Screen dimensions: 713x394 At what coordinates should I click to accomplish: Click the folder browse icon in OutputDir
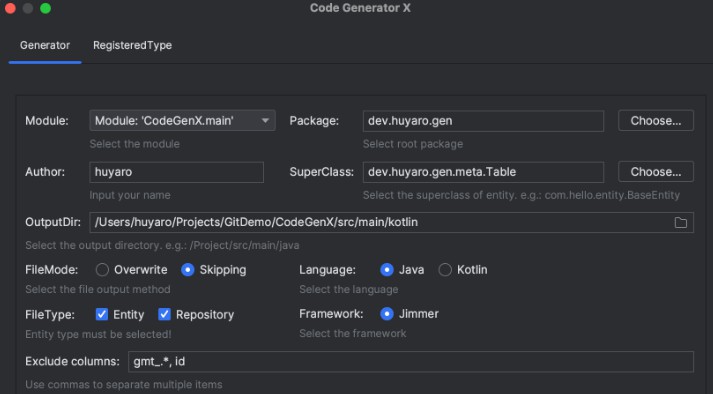pos(680,222)
